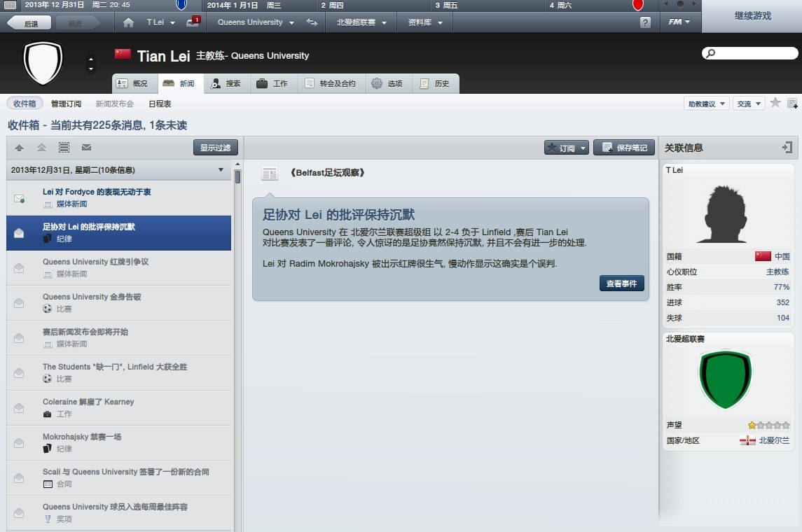Open the calendar icon beside the date
This screenshot has width=802, height=532.
(10, 5)
